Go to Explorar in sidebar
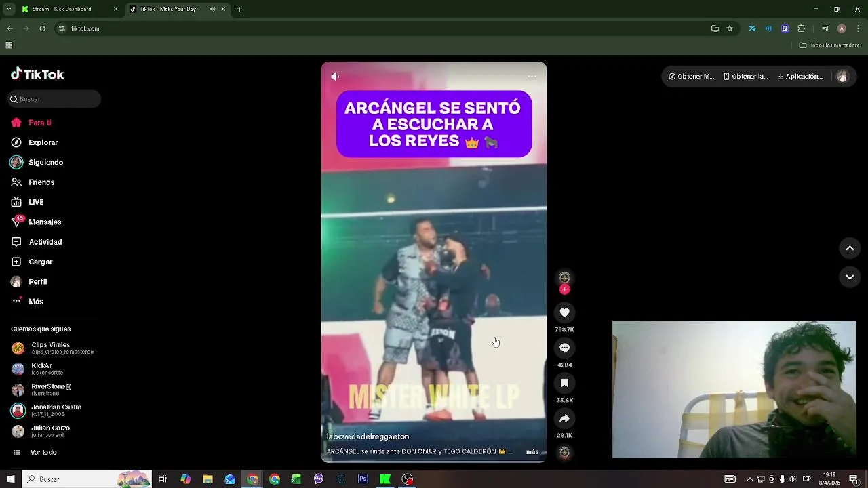The height and width of the screenshot is (488, 868). [35, 142]
